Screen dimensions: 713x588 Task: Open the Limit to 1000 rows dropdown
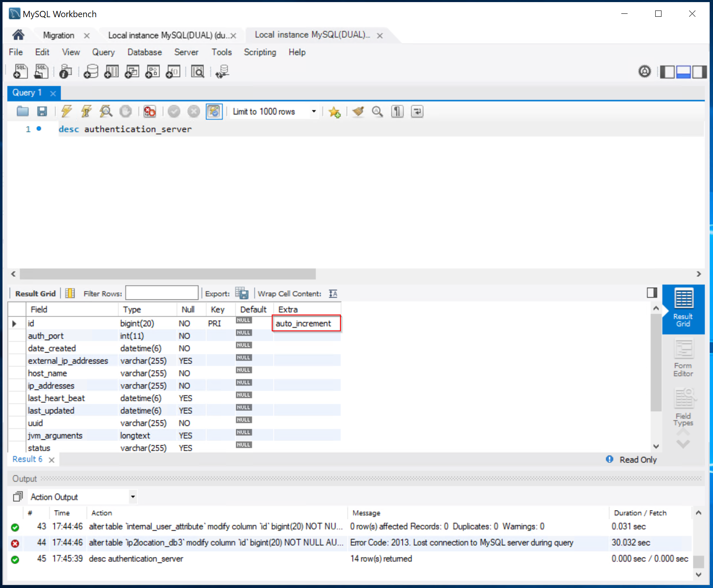(x=313, y=111)
